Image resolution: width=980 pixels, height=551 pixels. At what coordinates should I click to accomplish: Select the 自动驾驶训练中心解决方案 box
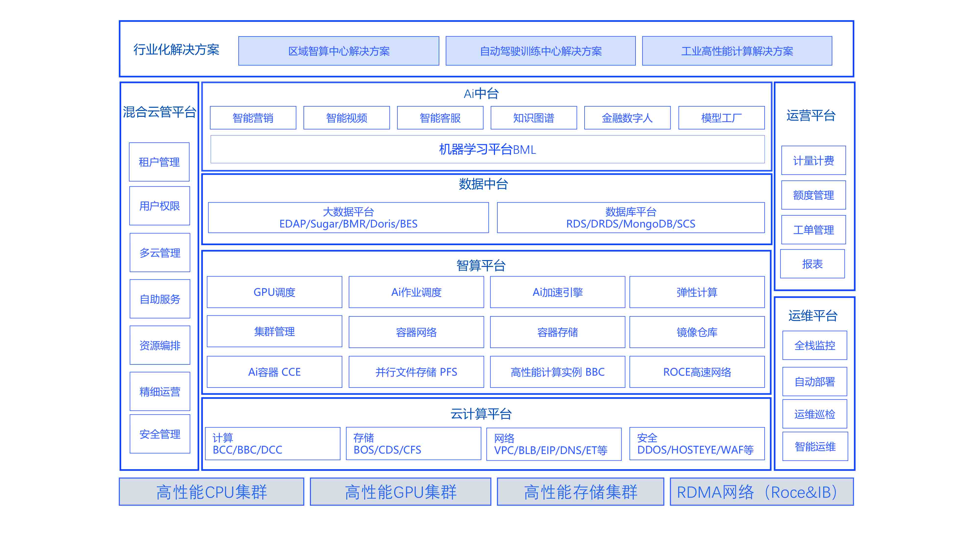click(541, 51)
